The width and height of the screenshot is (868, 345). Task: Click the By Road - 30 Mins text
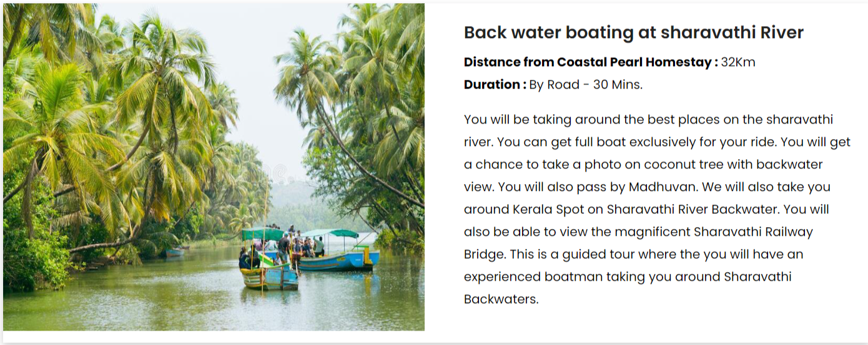586,85
